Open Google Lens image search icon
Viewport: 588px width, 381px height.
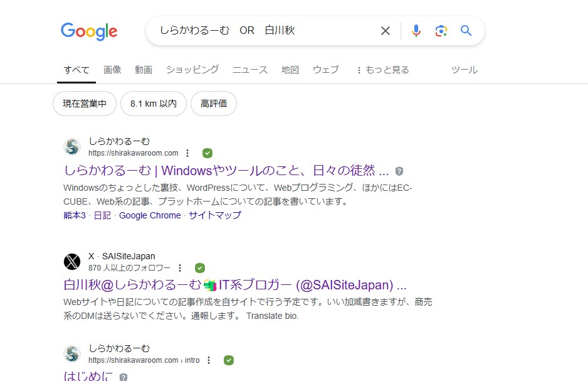pyautogui.click(x=441, y=31)
